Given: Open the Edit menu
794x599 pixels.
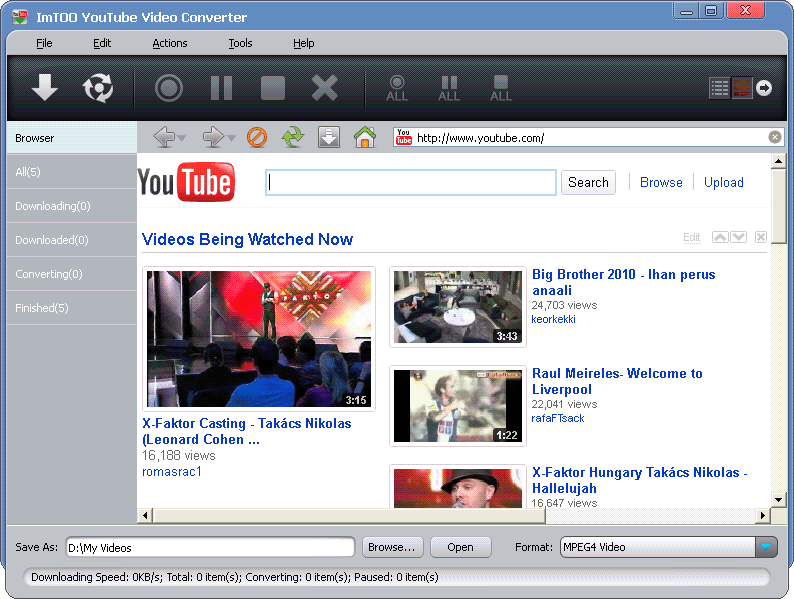Looking at the screenshot, I should point(102,43).
